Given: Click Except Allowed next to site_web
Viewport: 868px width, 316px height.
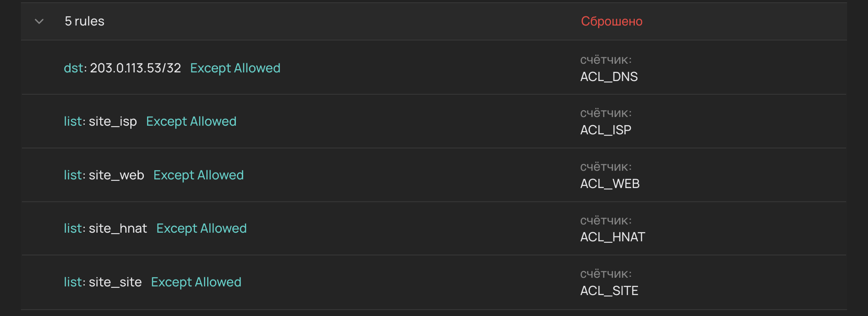Looking at the screenshot, I should [199, 175].
